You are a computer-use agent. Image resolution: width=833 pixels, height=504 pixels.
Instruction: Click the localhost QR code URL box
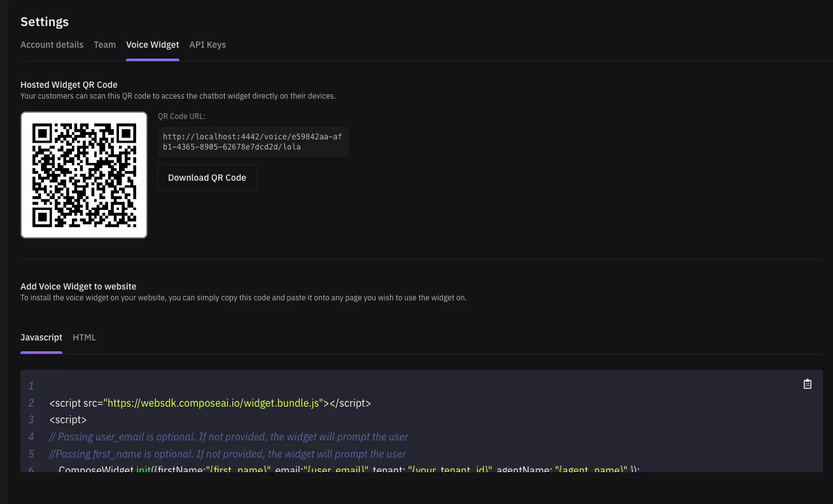[253, 141]
